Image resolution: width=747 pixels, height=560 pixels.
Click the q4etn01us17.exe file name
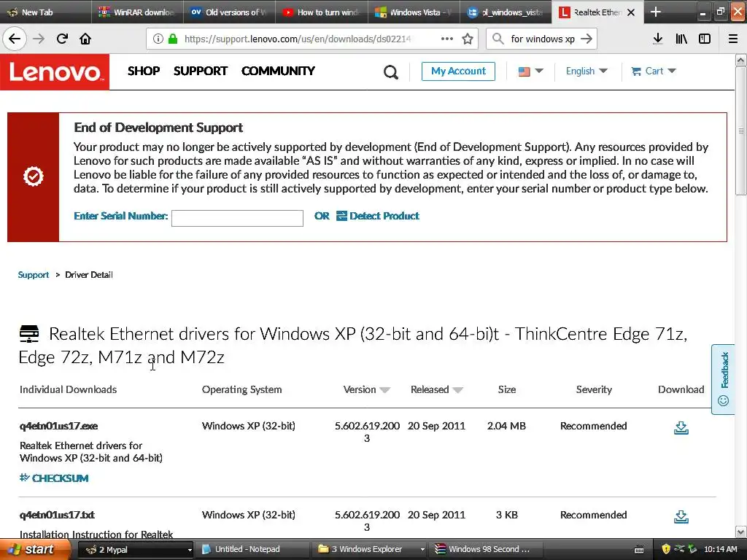click(58, 426)
